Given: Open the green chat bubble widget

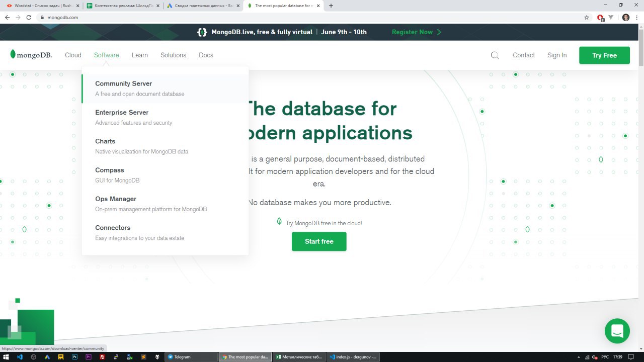Looking at the screenshot, I should pyautogui.click(x=617, y=331).
